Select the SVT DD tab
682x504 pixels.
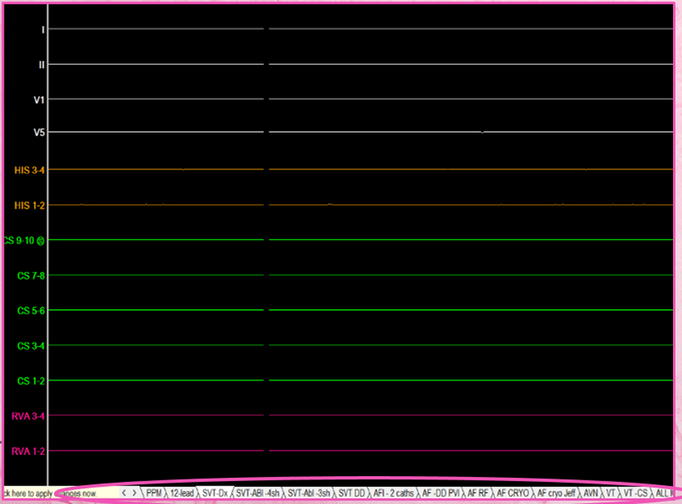pos(351,493)
